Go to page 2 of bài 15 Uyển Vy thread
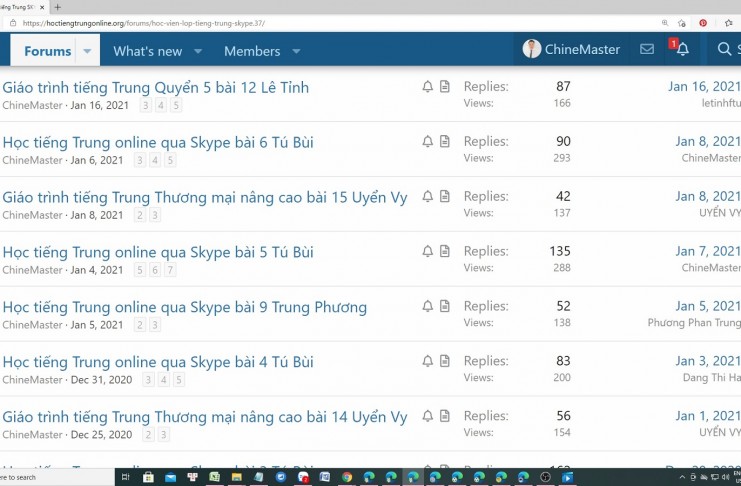 140,215
